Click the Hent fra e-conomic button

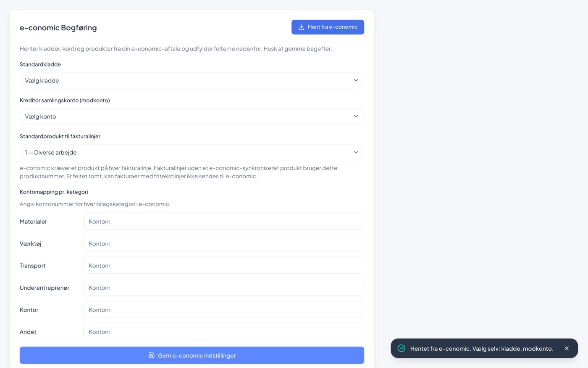pyautogui.click(x=328, y=27)
